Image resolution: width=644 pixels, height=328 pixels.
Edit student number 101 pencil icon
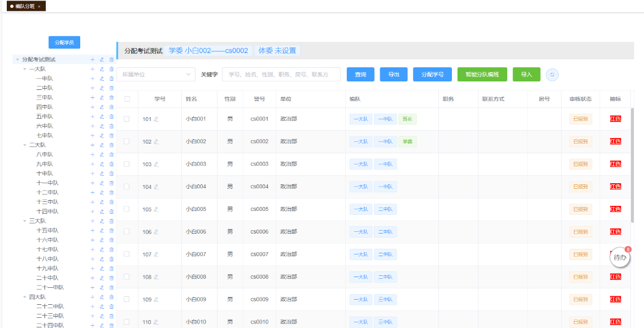(x=156, y=119)
